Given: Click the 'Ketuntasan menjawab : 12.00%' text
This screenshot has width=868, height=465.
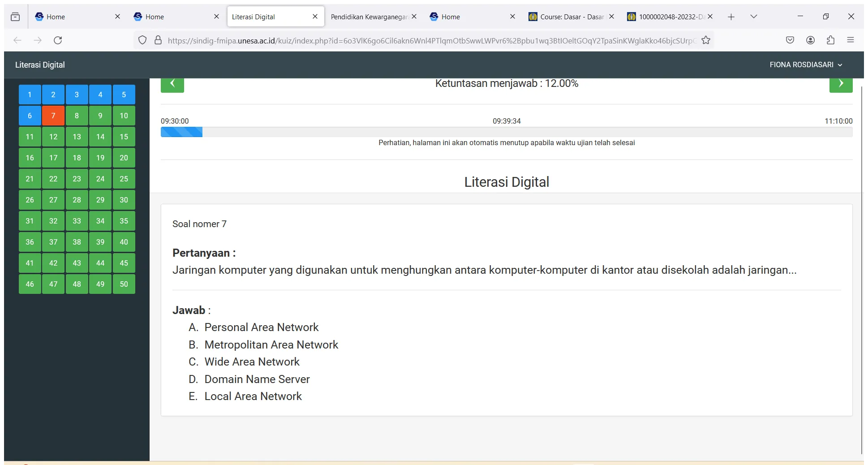Looking at the screenshot, I should pos(507,83).
